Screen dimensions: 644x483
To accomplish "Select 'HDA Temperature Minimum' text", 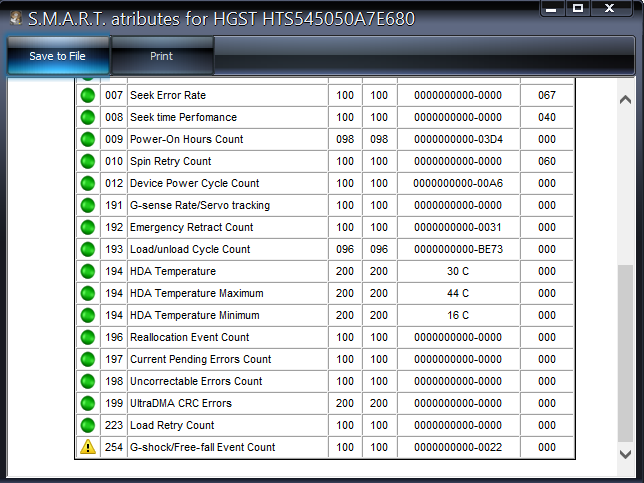I will (x=195, y=315).
